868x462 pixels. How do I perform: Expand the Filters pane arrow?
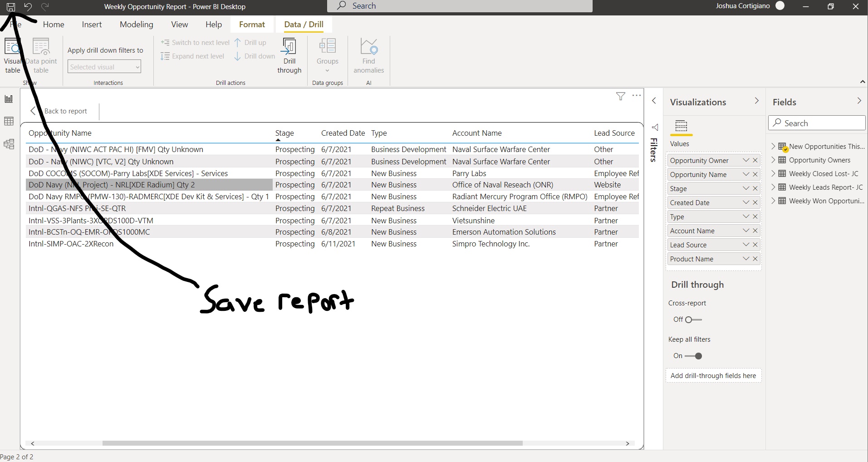point(654,101)
